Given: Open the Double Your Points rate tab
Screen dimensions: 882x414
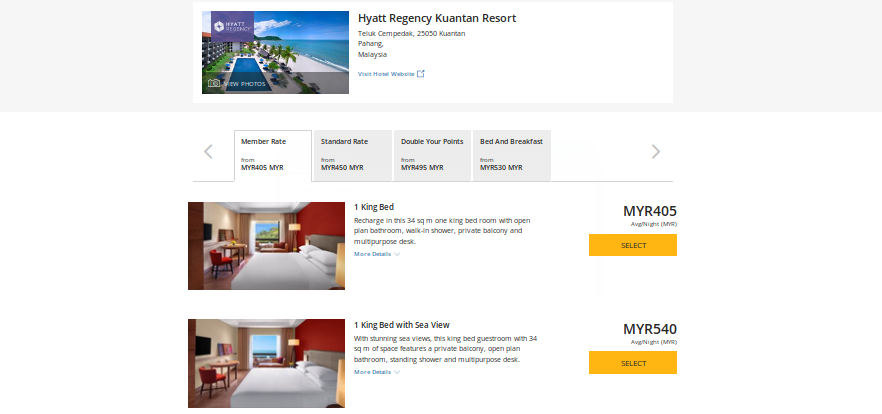Looking at the screenshot, I should coord(432,155).
